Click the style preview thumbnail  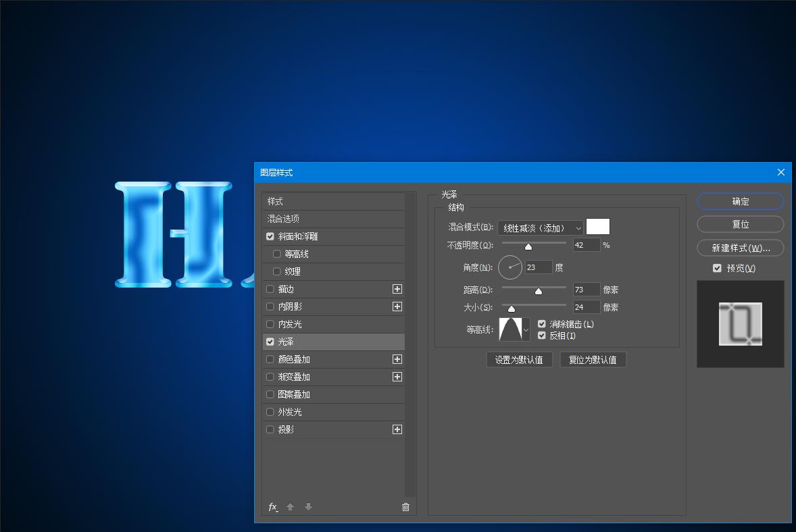(740, 324)
